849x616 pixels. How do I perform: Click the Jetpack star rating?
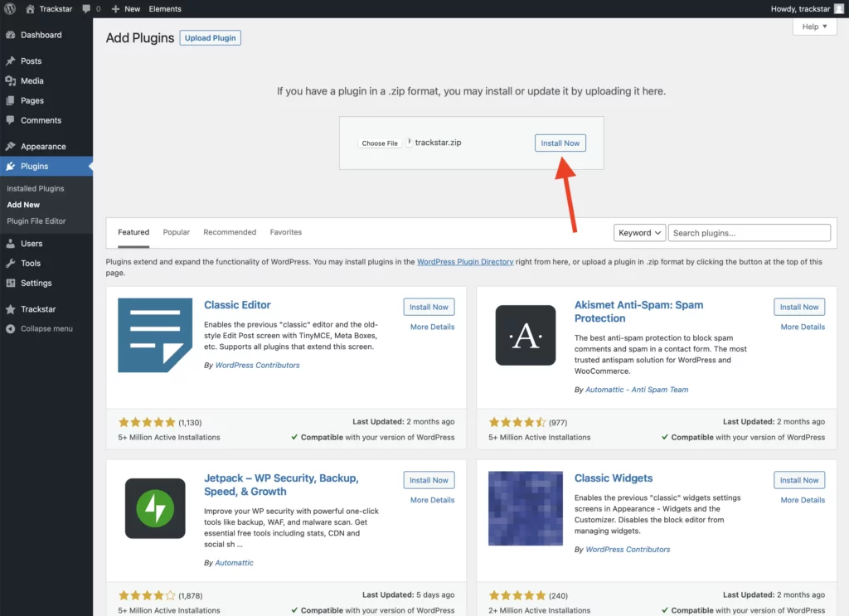(147, 595)
